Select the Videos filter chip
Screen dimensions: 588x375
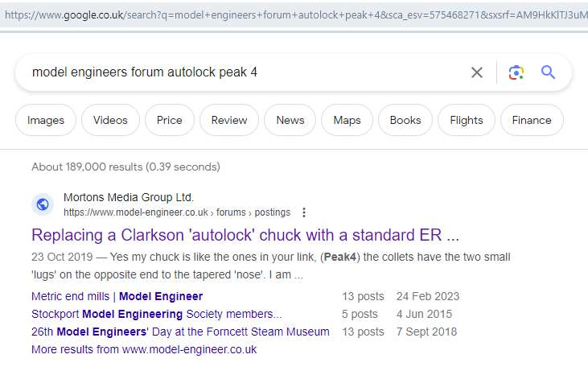pos(110,120)
